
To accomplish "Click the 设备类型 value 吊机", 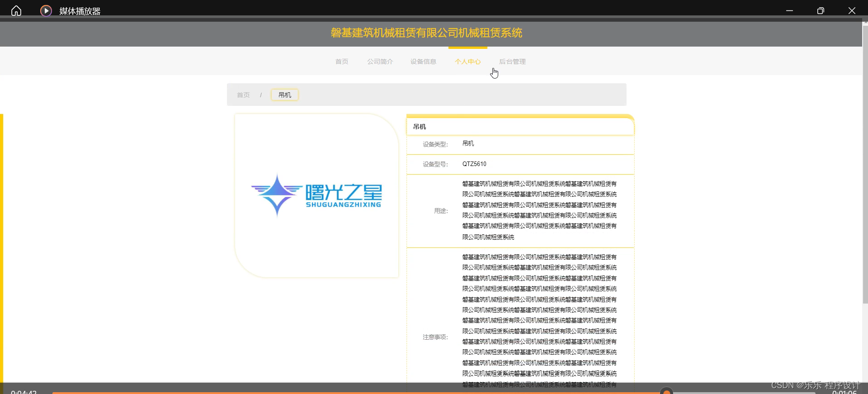I will pyautogui.click(x=468, y=143).
